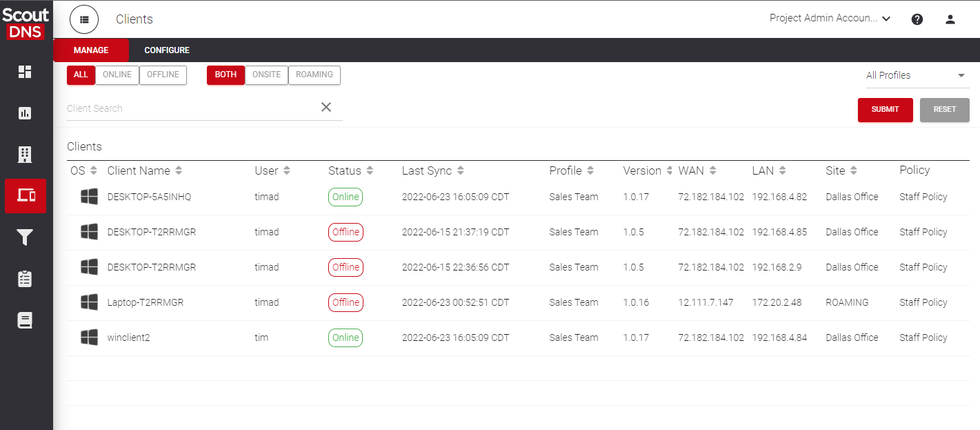Sort by Profile column arrows
This screenshot has height=430, width=980.
click(x=590, y=170)
